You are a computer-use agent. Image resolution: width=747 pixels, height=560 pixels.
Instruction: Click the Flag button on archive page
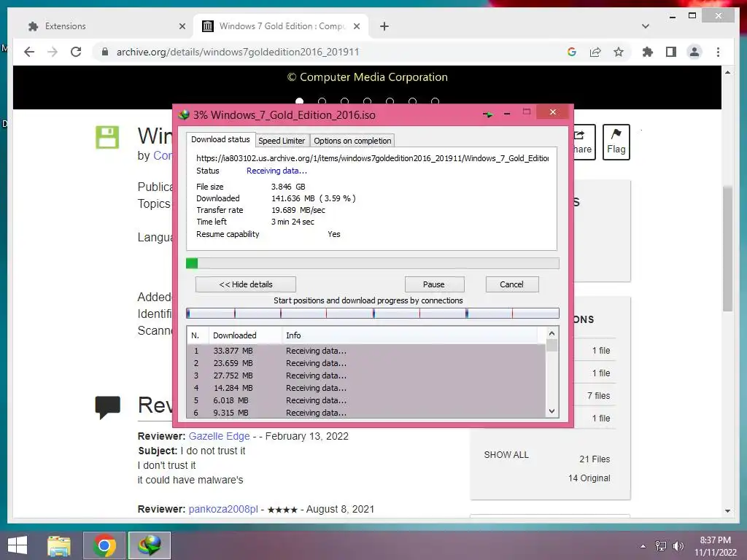coord(616,142)
